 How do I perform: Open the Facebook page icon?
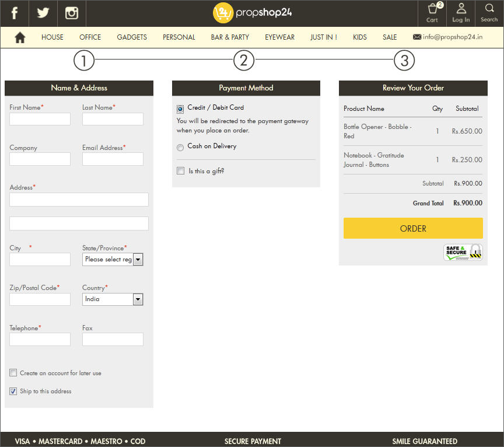(15, 13)
